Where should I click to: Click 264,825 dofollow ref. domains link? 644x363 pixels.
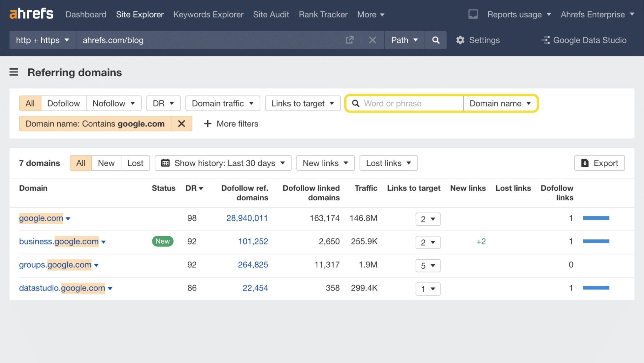tap(253, 264)
